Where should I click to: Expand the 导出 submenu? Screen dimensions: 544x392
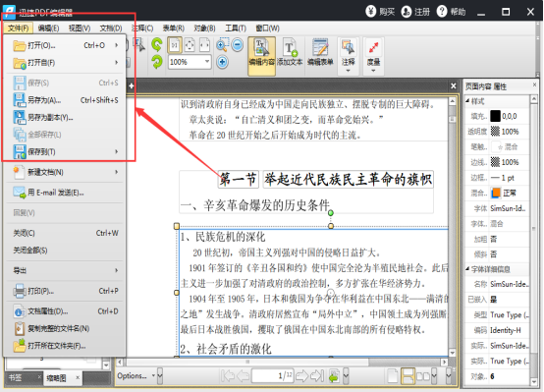[65, 270]
